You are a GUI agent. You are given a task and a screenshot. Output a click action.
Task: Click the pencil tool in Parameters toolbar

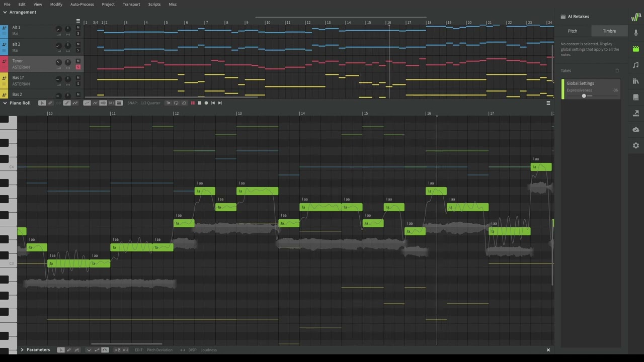click(x=69, y=350)
